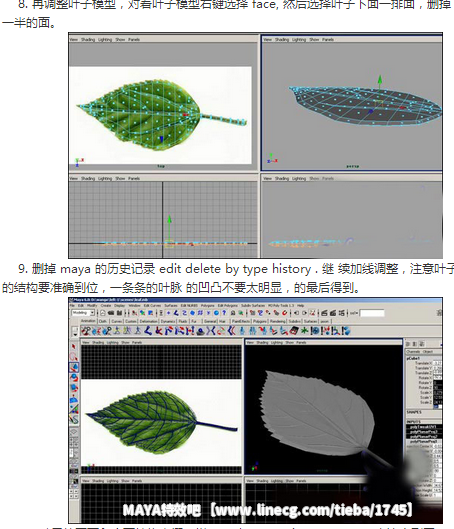
Task: Choose the last-used tool icon in toolbox
Action: click(x=74, y=419)
